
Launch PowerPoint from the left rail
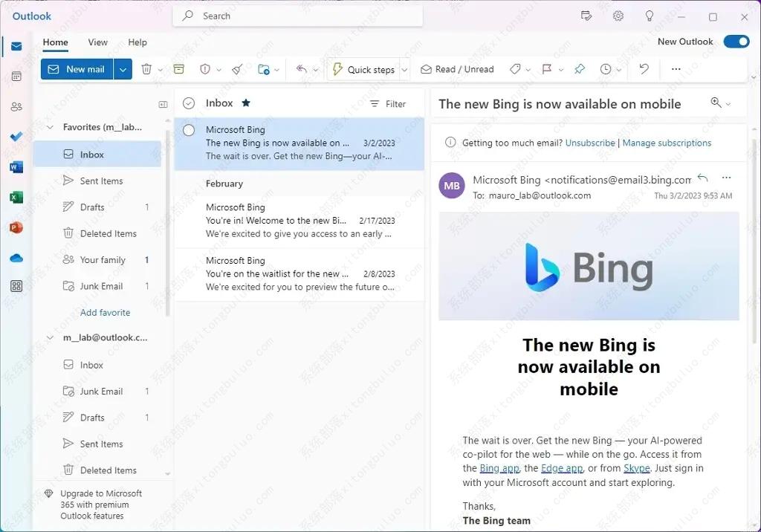[x=16, y=227]
